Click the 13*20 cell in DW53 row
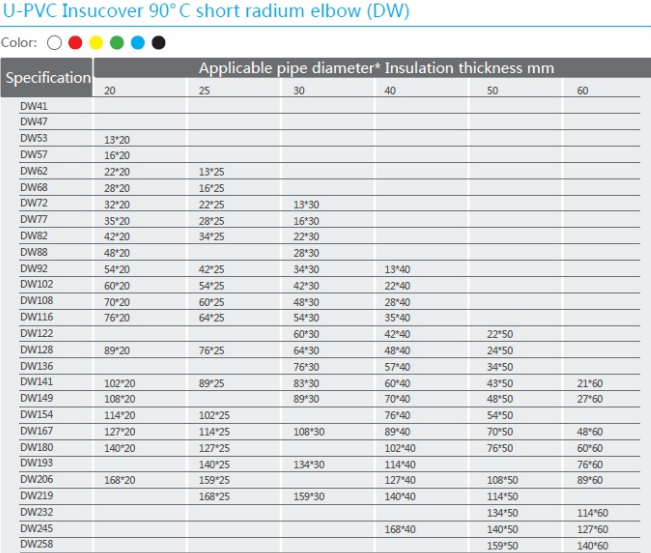651x553 pixels. click(117, 139)
